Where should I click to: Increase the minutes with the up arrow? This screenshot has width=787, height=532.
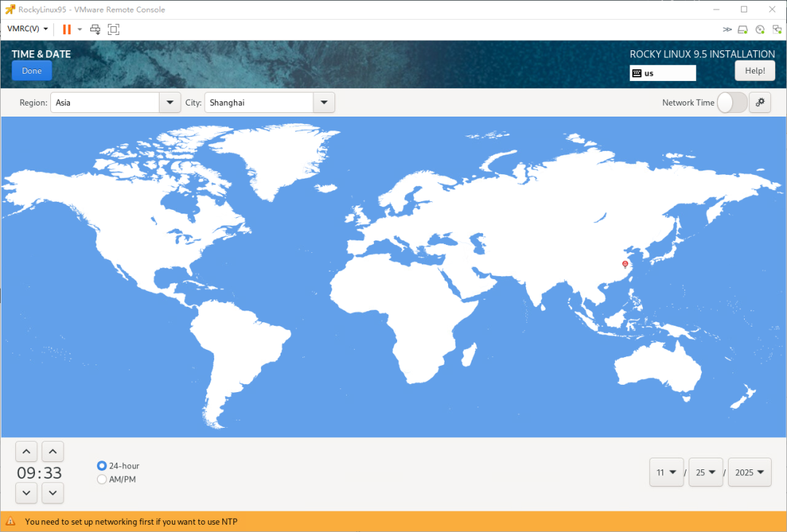click(x=52, y=452)
